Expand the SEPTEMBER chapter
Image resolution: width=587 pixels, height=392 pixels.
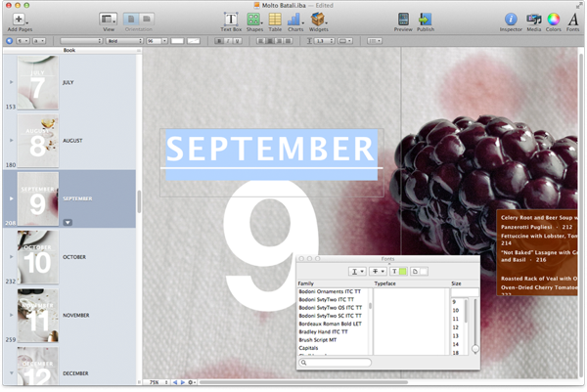11,198
